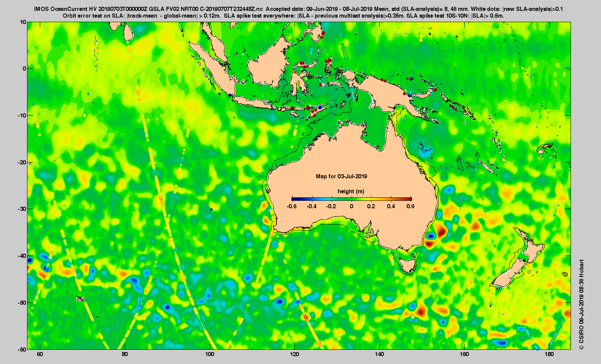Click New Zealand's South Island
Viewport: 601px width, 364px height.
[510, 273]
